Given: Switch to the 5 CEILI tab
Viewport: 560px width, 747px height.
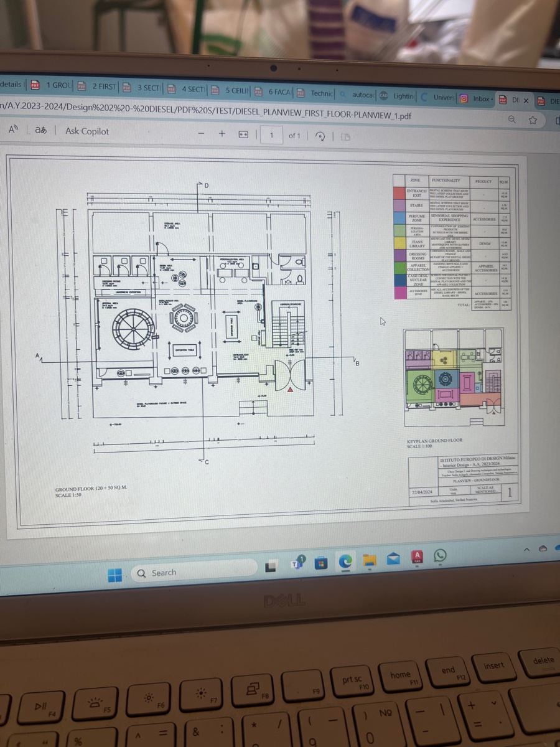Looking at the screenshot, I should point(230,91).
